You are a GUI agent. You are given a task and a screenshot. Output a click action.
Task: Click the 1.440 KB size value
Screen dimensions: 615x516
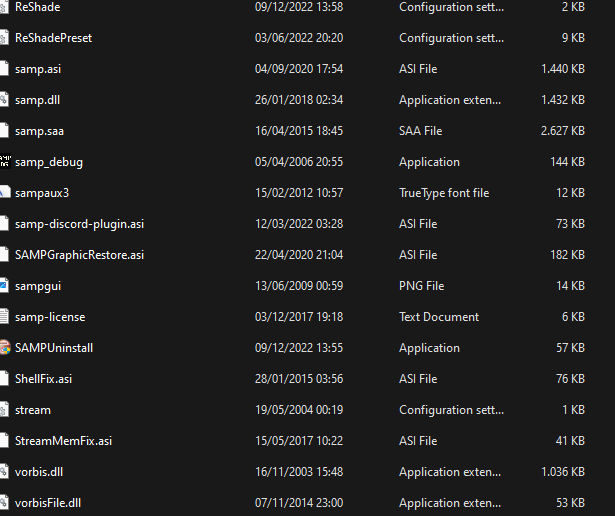[x=563, y=69]
